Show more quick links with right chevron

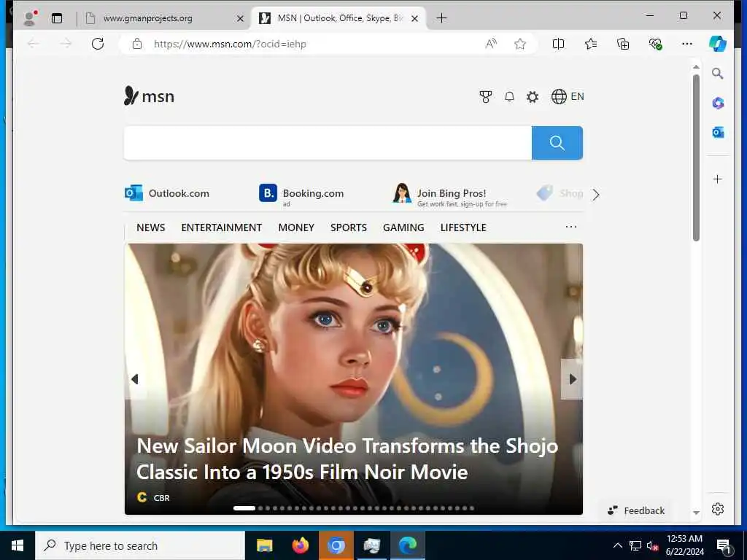(x=595, y=194)
